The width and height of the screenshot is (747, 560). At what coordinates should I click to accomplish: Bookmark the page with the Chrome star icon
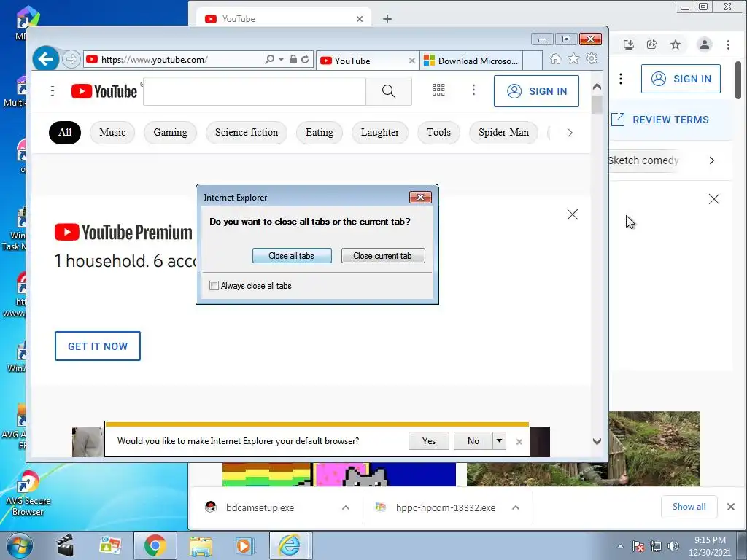676,44
